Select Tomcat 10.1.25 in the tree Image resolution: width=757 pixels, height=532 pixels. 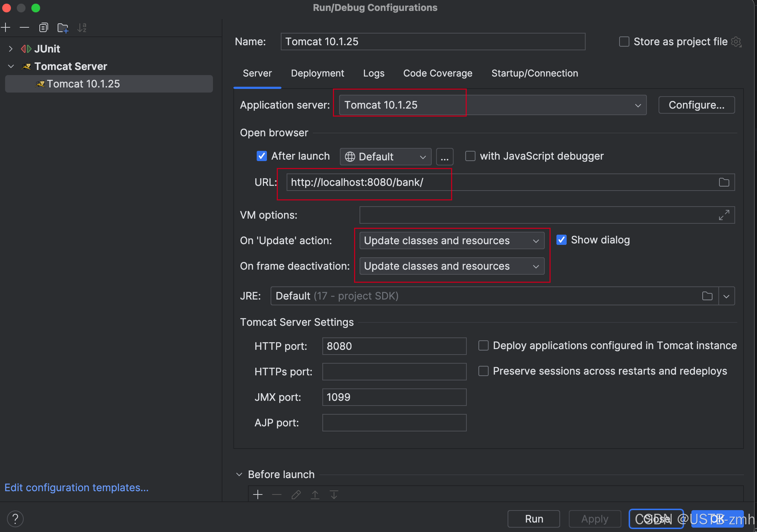pos(109,84)
